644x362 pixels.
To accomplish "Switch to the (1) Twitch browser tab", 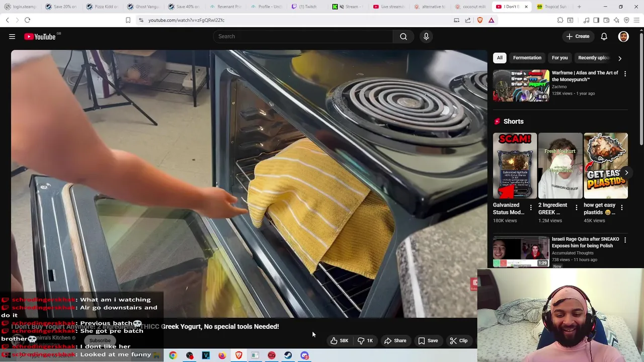I will (306, 7).
